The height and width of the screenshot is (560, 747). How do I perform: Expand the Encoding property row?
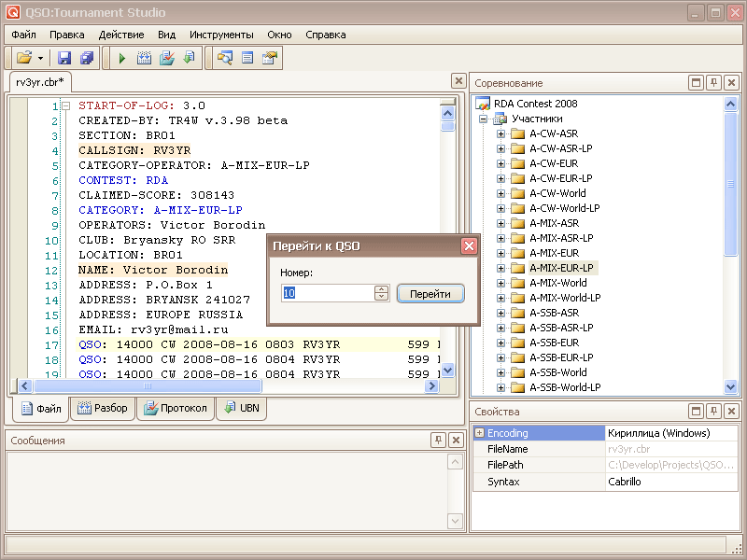(479, 433)
